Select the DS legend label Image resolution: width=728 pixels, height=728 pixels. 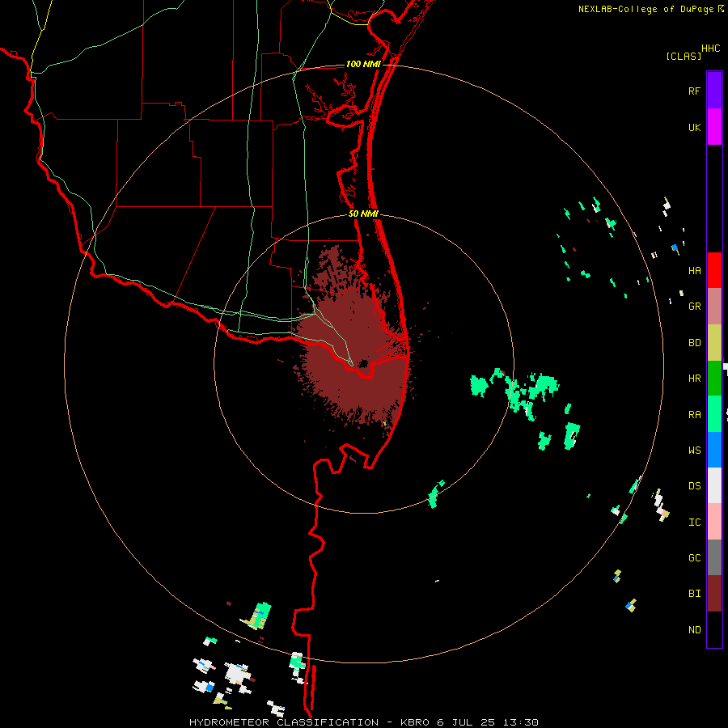(x=694, y=486)
